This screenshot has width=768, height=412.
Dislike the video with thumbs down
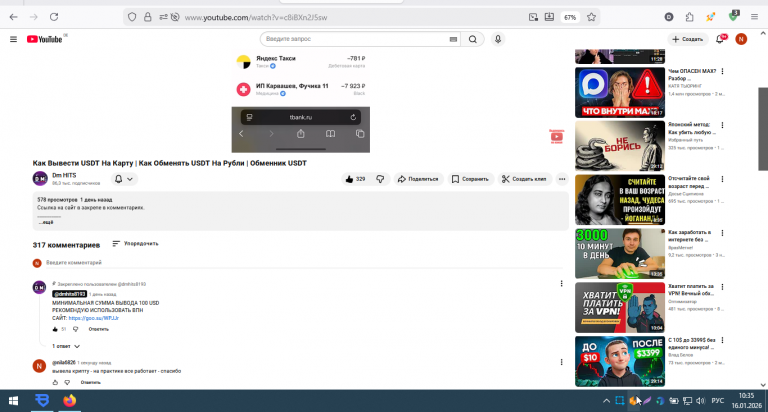click(381, 179)
